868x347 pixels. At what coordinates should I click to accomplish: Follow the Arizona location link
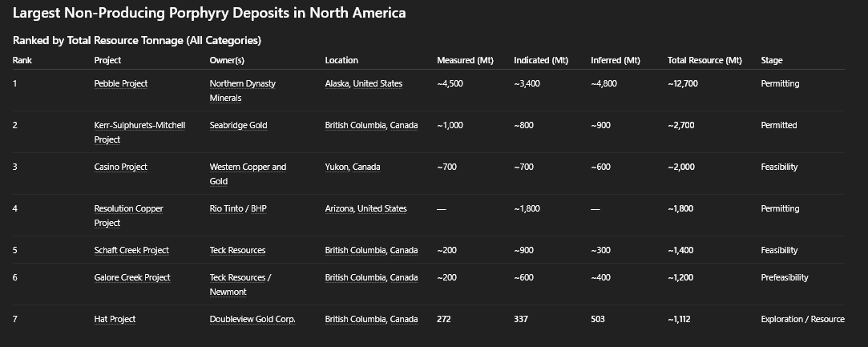[x=340, y=208]
